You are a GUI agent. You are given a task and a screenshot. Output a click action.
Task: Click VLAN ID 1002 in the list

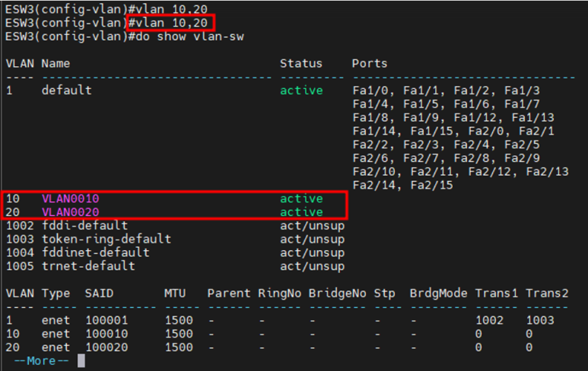coord(20,226)
